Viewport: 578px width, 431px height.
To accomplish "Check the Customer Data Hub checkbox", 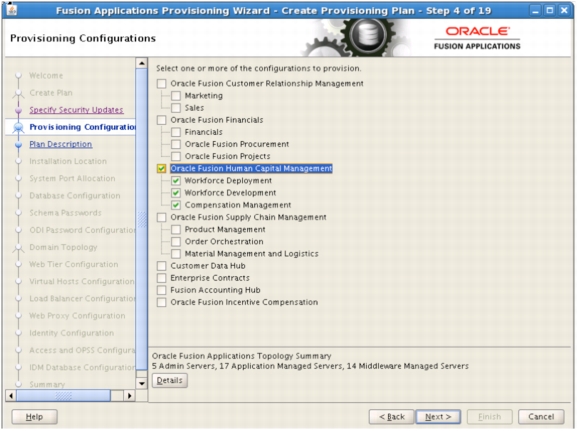I will (x=161, y=266).
